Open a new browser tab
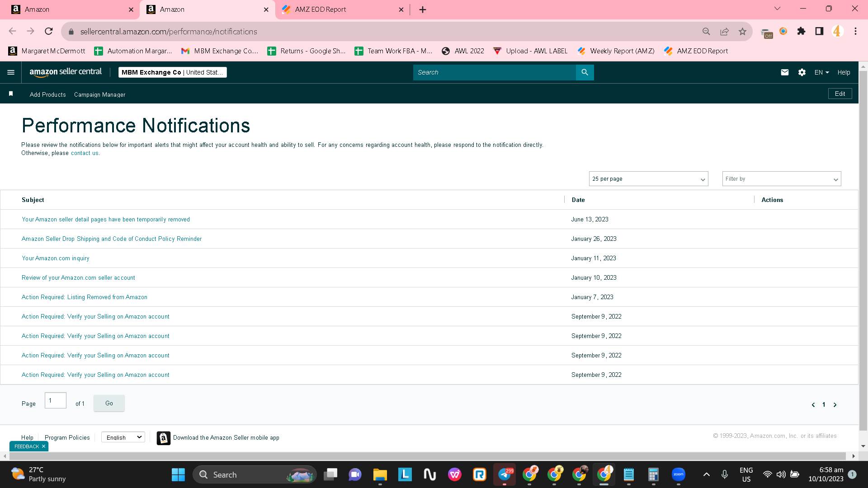Image resolution: width=868 pixels, height=488 pixels. [x=423, y=9]
